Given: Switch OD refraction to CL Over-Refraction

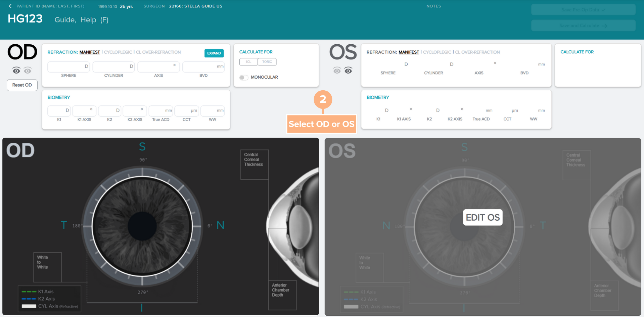Looking at the screenshot, I should pos(158,52).
